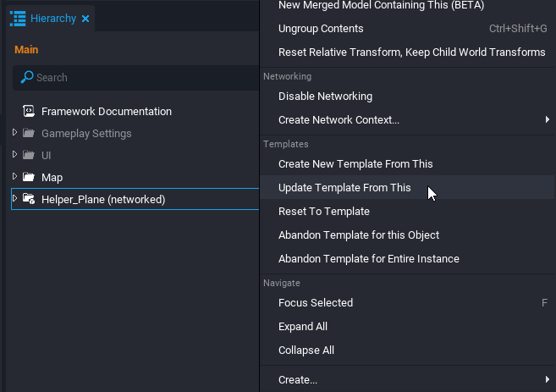Click the Hierarchy panel list icon

[18, 18]
